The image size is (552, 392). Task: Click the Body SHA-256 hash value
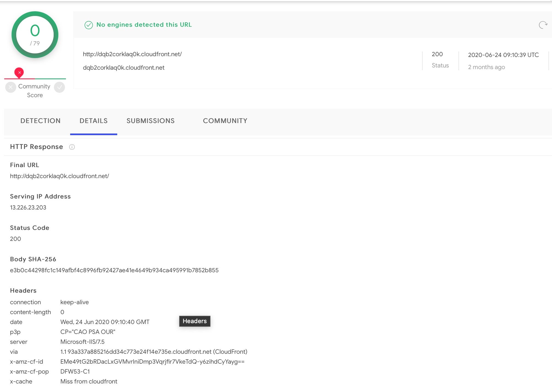114,270
